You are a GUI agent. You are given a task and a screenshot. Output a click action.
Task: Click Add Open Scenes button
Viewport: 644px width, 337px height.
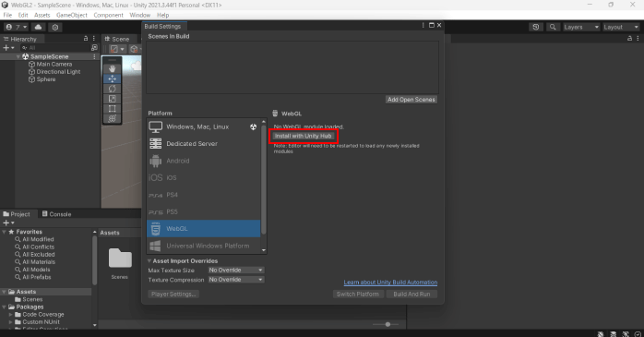point(411,100)
